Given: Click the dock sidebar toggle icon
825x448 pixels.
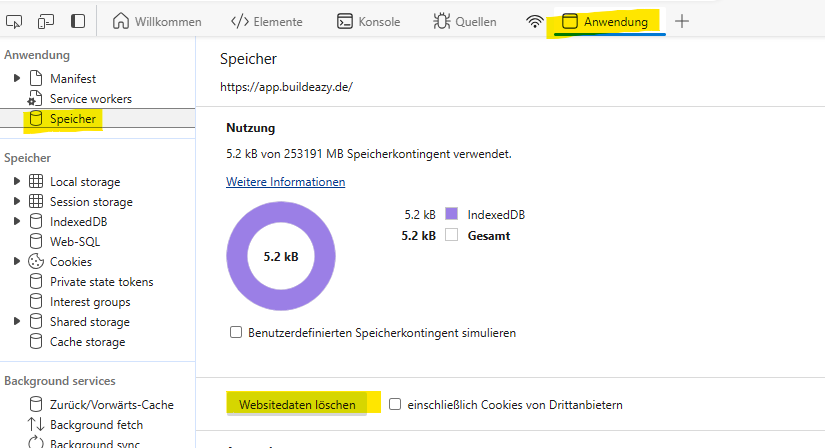Looking at the screenshot, I should click(x=78, y=21).
